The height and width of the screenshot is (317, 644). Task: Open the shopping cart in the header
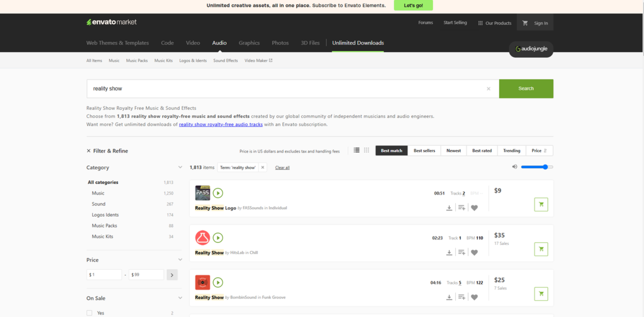525,23
